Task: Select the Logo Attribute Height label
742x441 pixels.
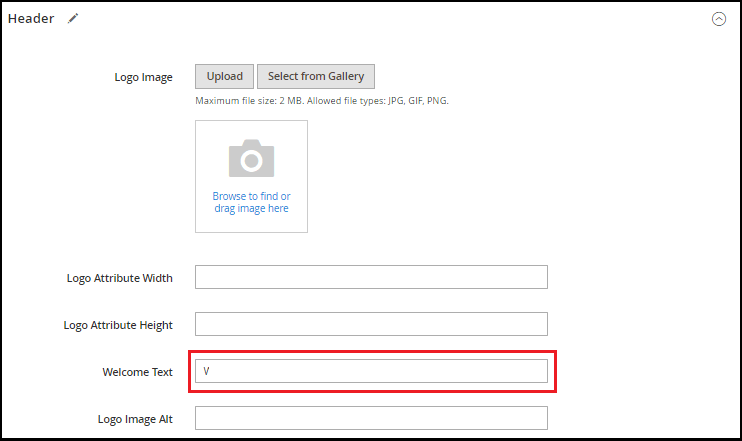Action: 118,325
